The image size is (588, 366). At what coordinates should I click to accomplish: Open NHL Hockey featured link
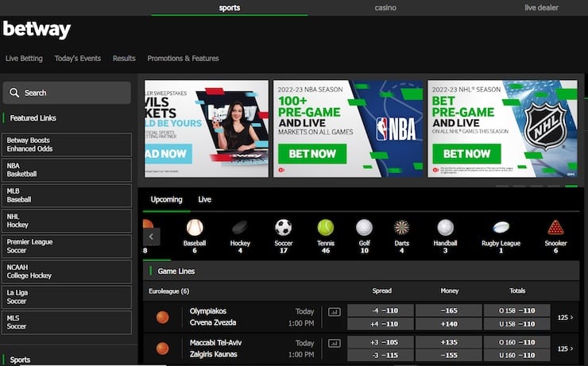pos(67,221)
